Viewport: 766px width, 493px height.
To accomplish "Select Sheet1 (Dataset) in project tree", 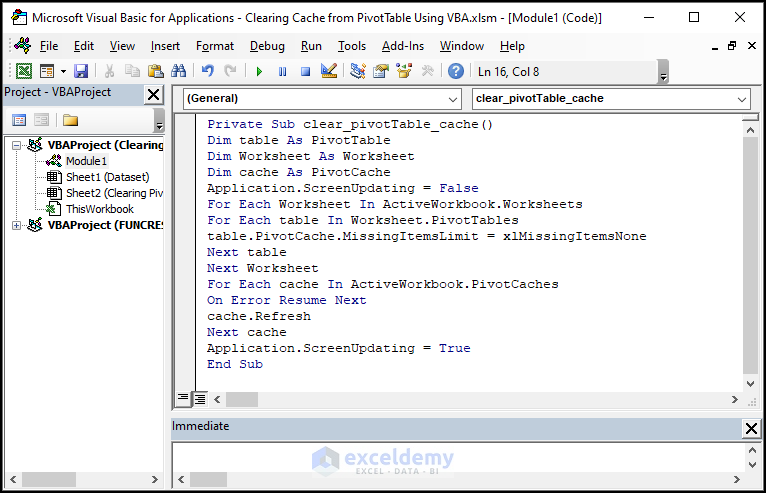I will click(x=107, y=177).
